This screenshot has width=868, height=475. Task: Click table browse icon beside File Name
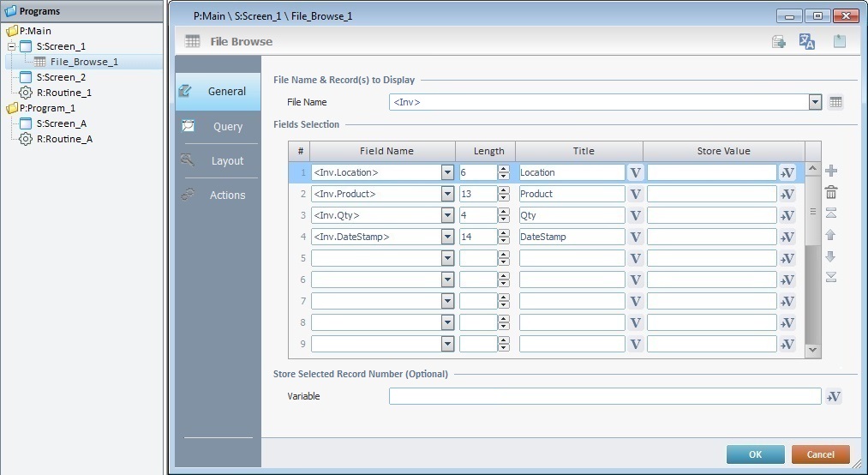point(836,102)
